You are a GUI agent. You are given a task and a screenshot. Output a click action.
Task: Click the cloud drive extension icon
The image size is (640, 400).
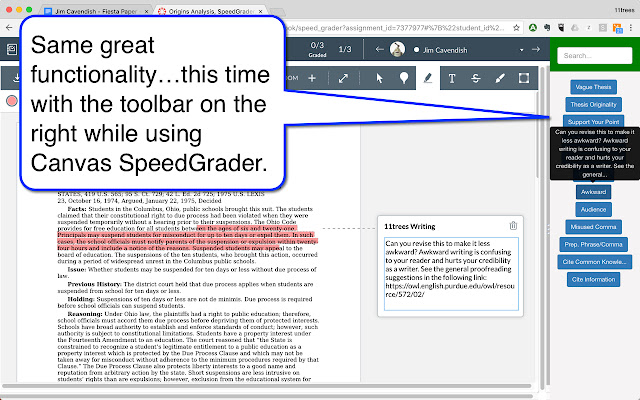click(x=575, y=28)
